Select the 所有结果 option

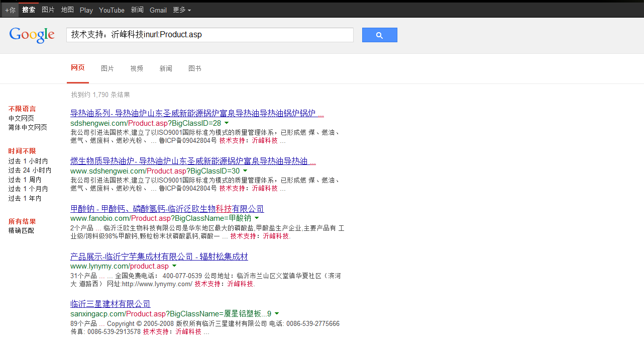(22, 221)
